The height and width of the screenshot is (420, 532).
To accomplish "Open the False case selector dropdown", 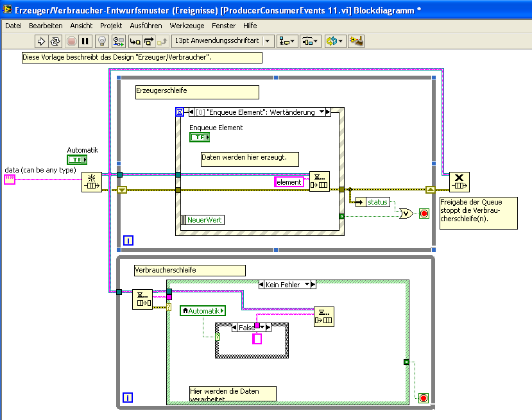I will coord(262,328).
